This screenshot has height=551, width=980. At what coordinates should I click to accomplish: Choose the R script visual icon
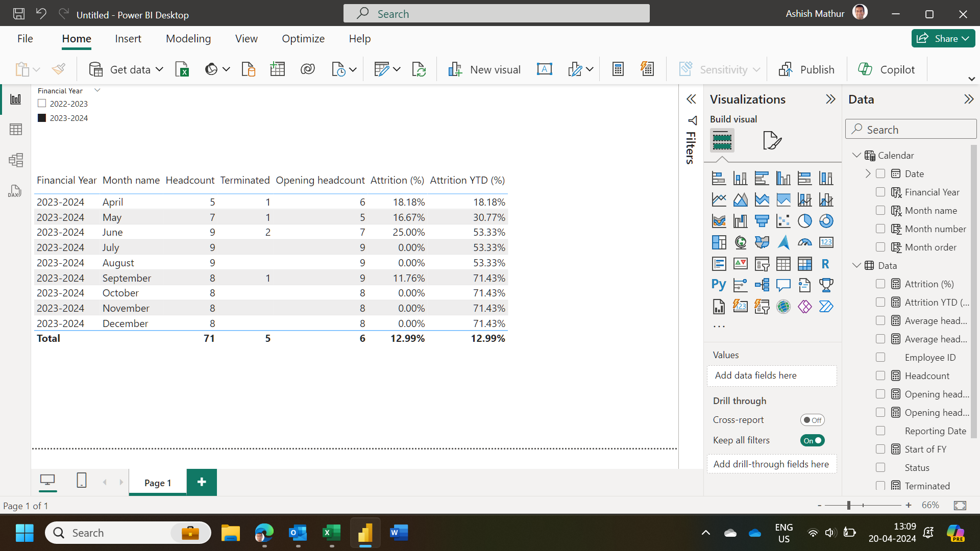tap(825, 264)
